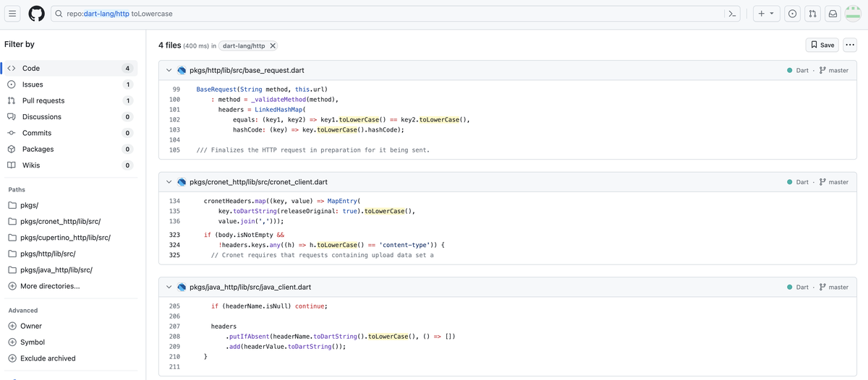Open the pull requests icon in header

tap(813, 14)
